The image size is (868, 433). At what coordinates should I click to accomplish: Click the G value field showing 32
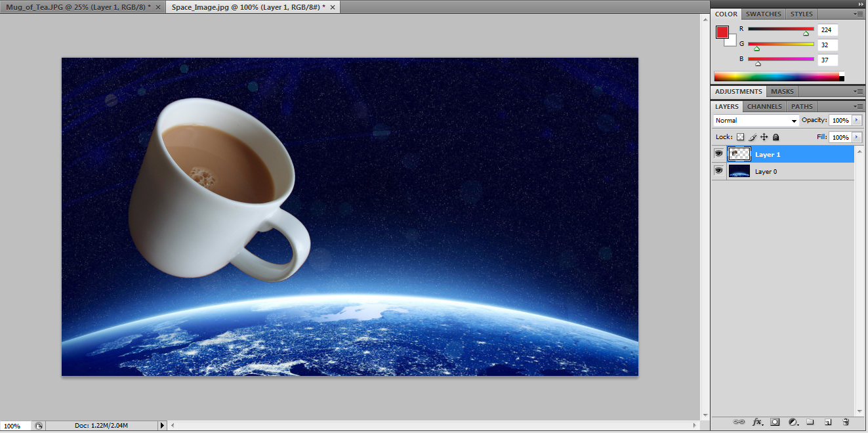[828, 45]
